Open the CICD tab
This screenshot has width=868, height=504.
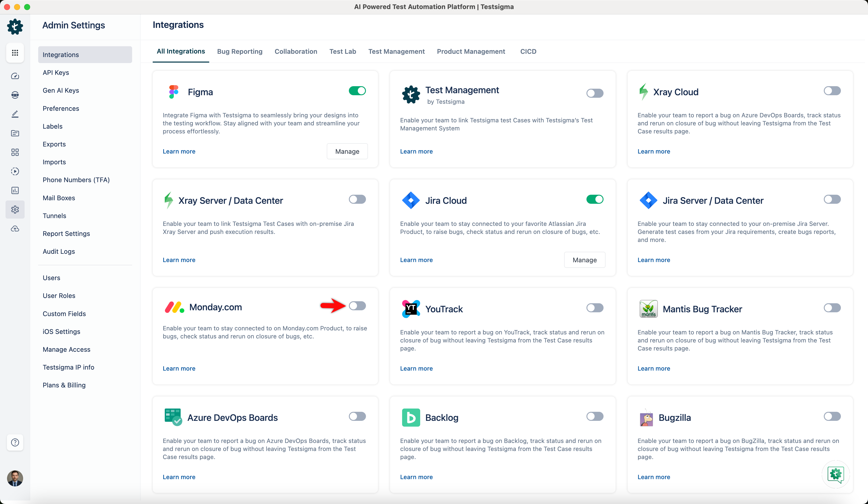pos(528,51)
